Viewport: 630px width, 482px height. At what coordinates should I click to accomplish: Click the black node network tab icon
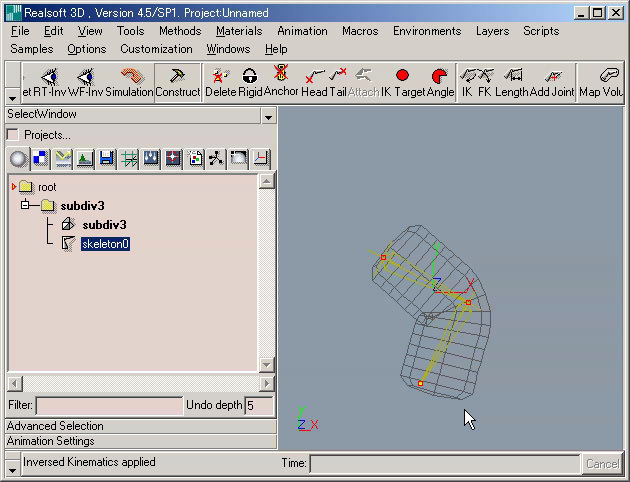217,159
